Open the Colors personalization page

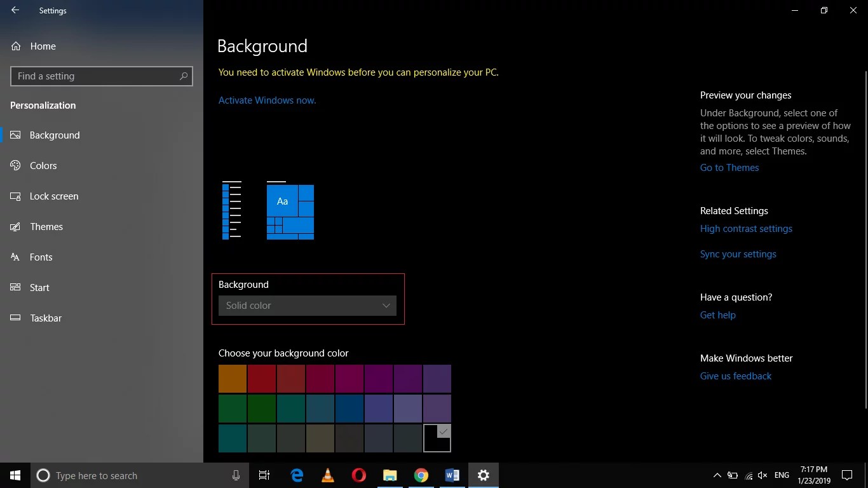point(43,165)
